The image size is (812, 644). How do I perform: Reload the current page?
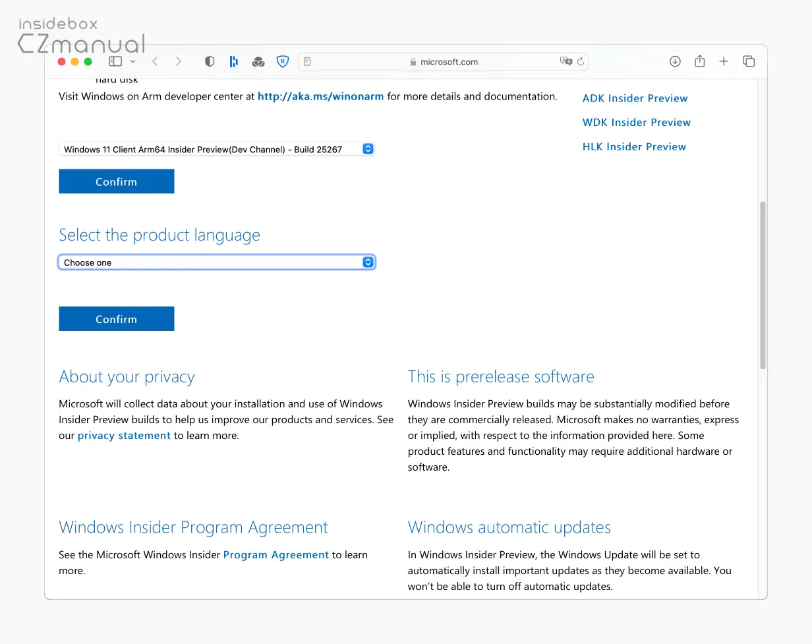coord(581,61)
